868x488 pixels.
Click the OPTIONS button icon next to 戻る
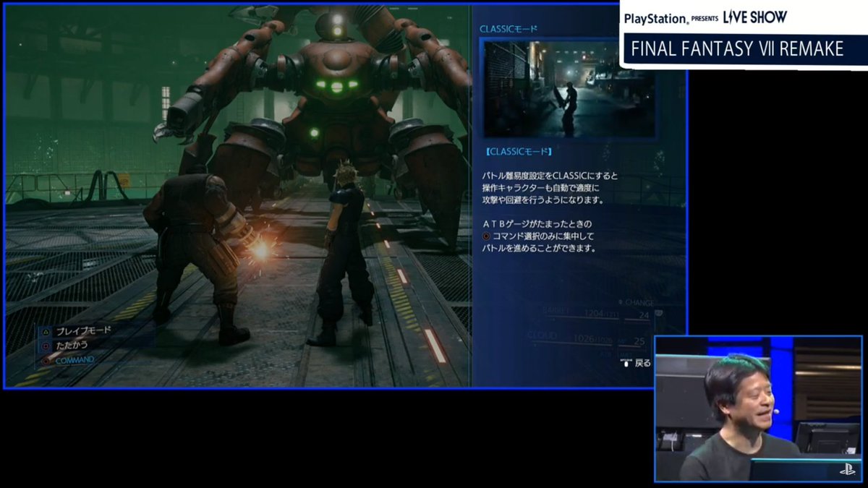tap(626, 363)
